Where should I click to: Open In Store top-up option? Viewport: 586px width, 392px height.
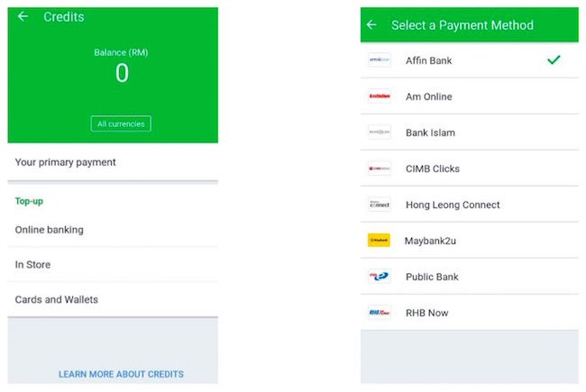(113, 265)
